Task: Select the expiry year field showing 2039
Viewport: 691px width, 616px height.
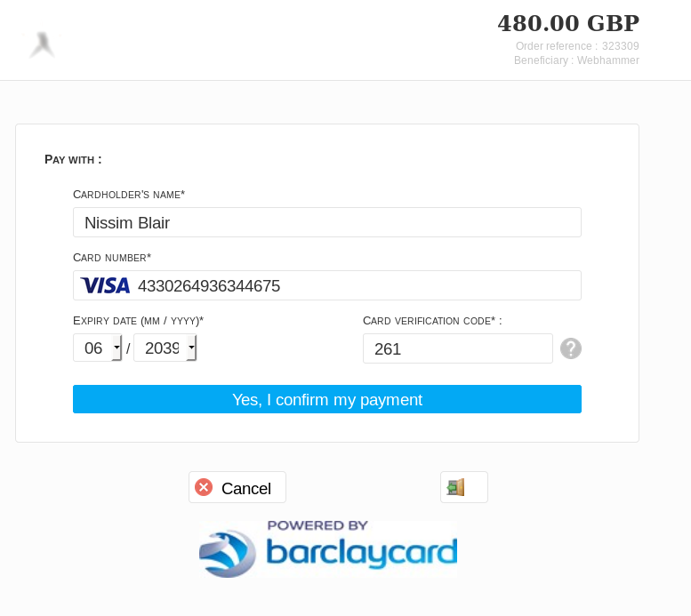Action: [x=165, y=348]
